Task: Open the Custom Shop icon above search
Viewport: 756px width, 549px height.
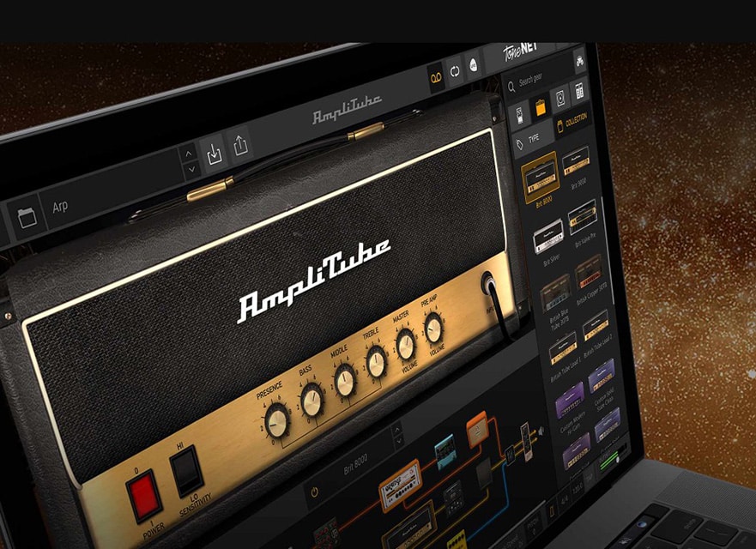Action: [x=579, y=61]
